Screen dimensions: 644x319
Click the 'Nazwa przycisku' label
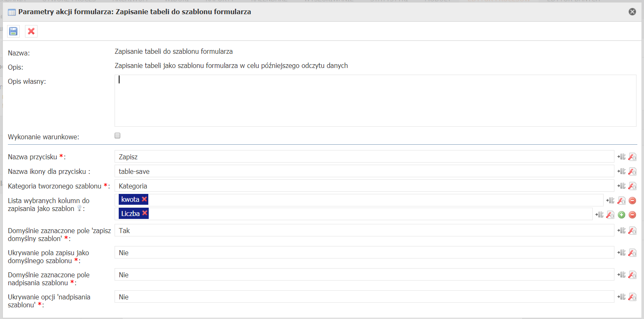point(33,157)
